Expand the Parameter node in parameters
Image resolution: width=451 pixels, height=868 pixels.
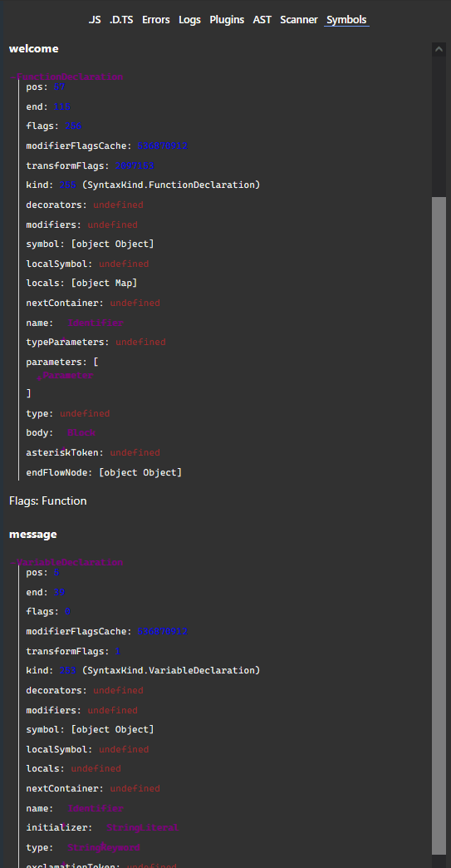(x=67, y=375)
